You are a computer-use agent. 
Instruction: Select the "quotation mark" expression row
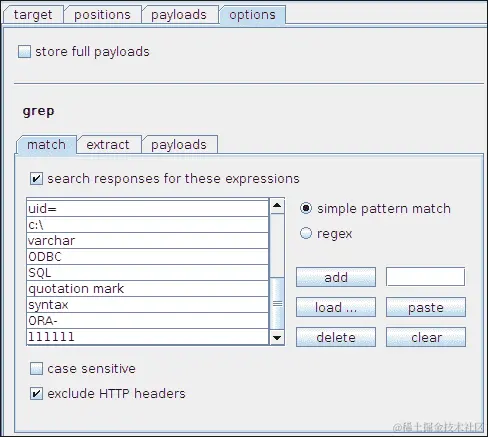click(x=148, y=289)
